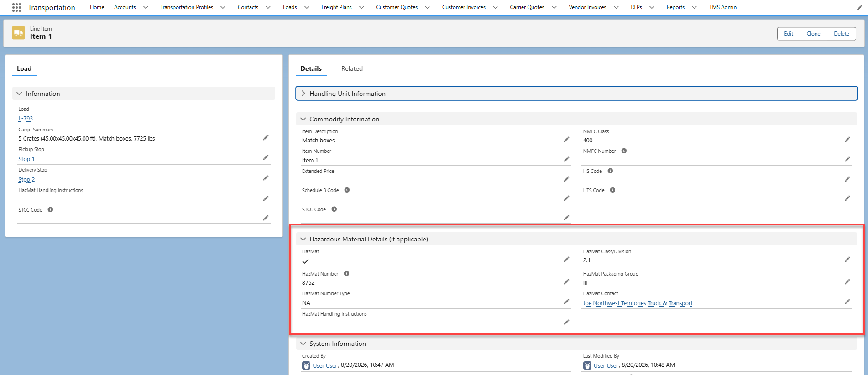Viewport: 868px width, 375px height.
Task: Switch to the Related tab
Action: click(x=352, y=68)
